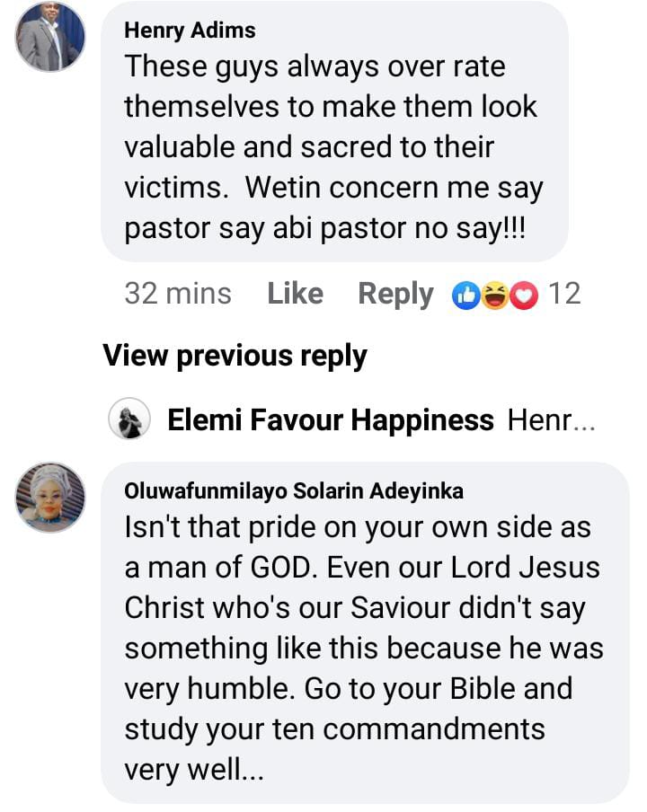Tap the line 'pastor say abi pastor no say!!!'
The height and width of the screenshot is (812, 647).
coord(324,228)
